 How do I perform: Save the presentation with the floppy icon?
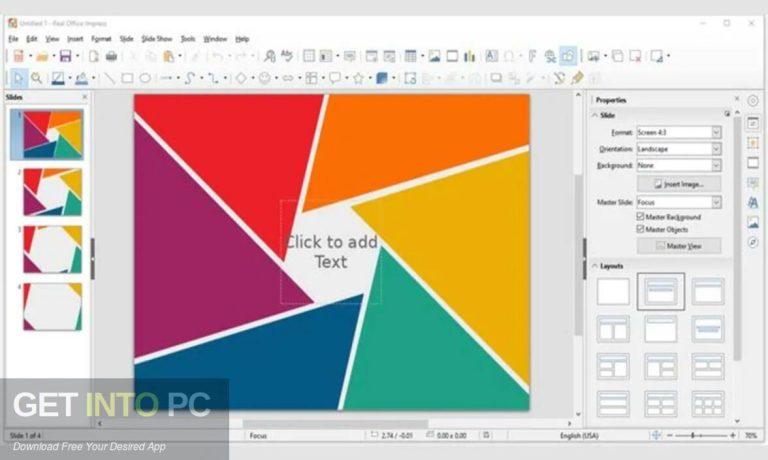pos(66,56)
